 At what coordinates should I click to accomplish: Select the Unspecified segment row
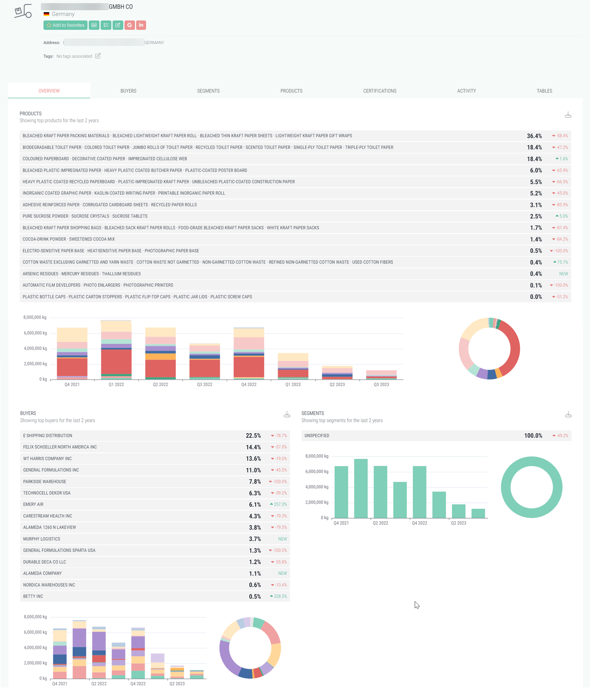437,436
